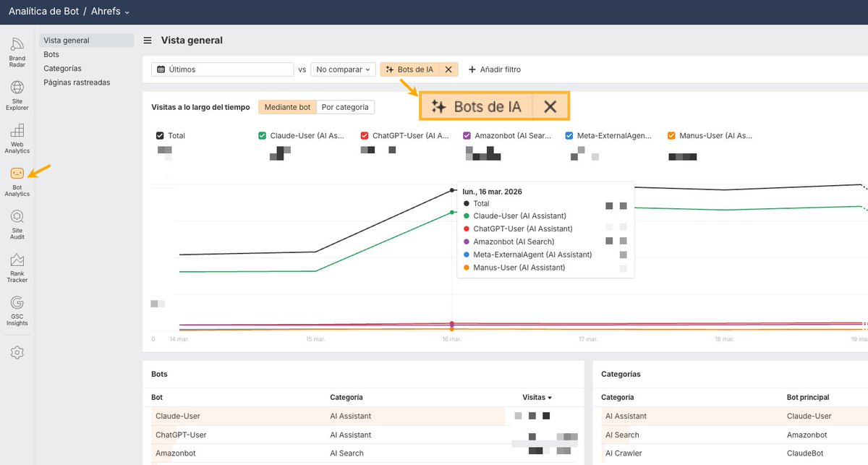Screen dimensions: 868x465
Task: Toggle the ChatGPT-User series checkbox
Action: (x=365, y=135)
